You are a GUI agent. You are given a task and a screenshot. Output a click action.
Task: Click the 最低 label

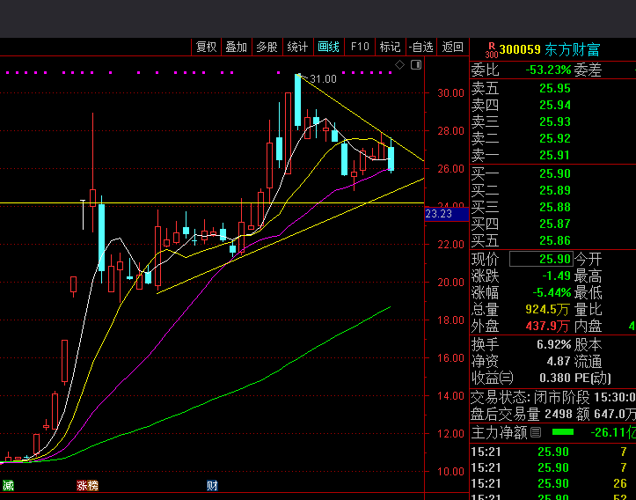(x=588, y=293)
